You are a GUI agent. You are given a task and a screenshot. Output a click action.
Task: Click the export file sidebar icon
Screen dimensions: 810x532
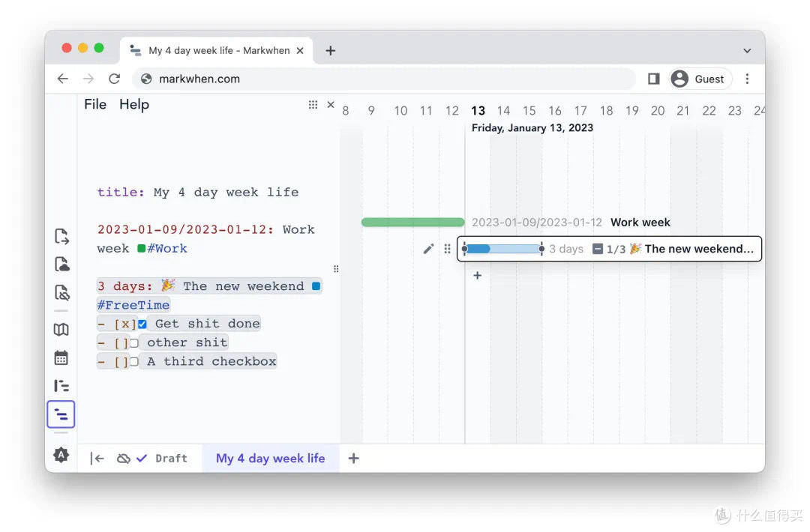tap(61, 236)
